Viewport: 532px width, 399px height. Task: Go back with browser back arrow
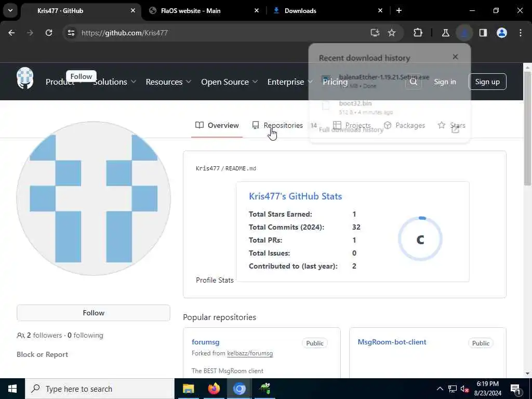11,33
